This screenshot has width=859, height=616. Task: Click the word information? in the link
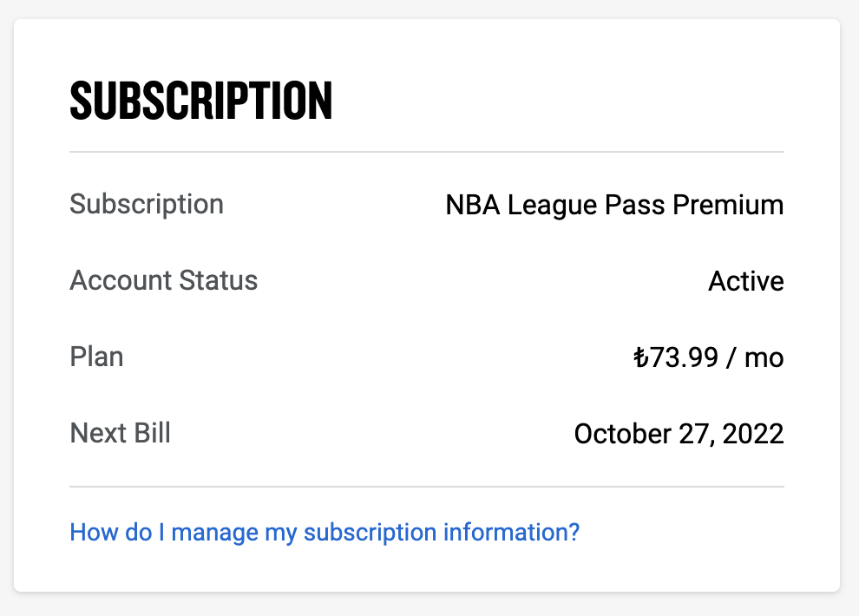(x=512, y=532)
